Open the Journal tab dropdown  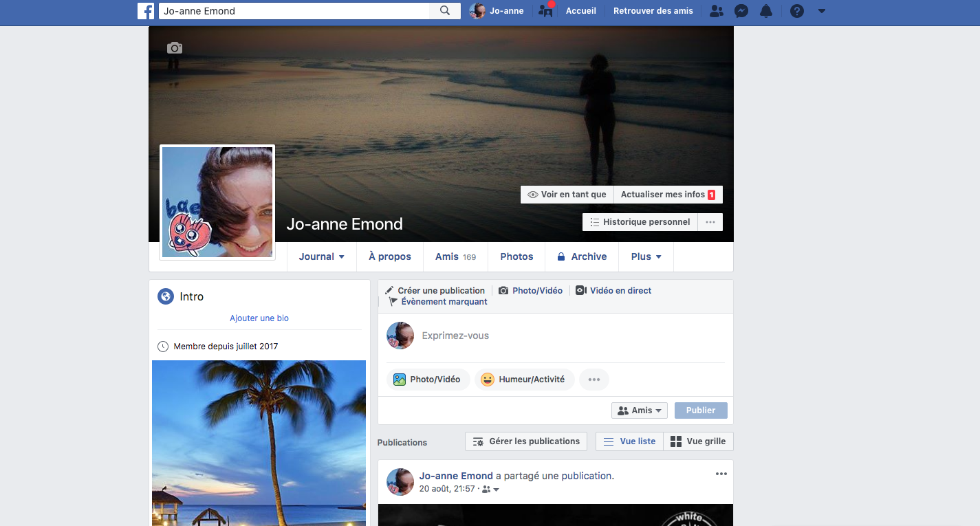322,256
